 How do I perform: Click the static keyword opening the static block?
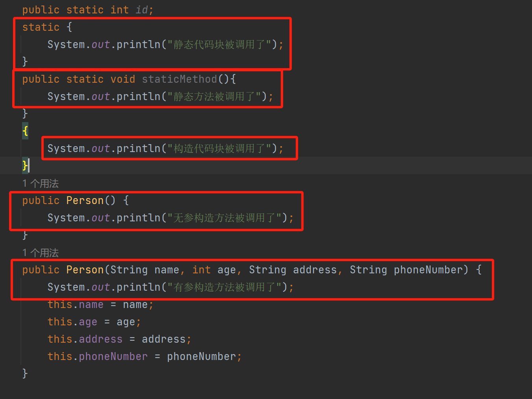click(x=41, y=27)
